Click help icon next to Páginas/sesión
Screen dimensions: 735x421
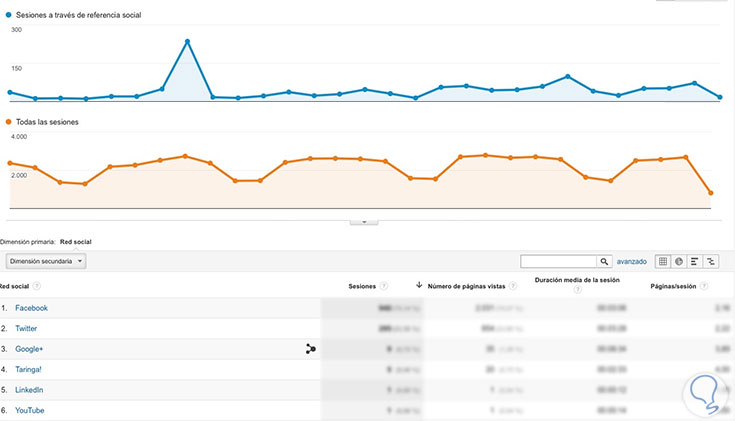(x=704, y=287)
